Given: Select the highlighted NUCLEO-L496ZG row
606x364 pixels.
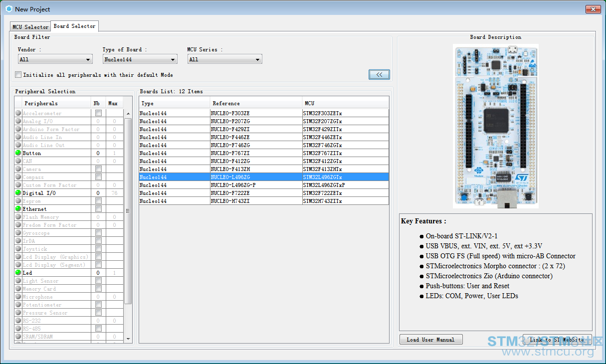Looking at the screenshot, I should point(264,177).
